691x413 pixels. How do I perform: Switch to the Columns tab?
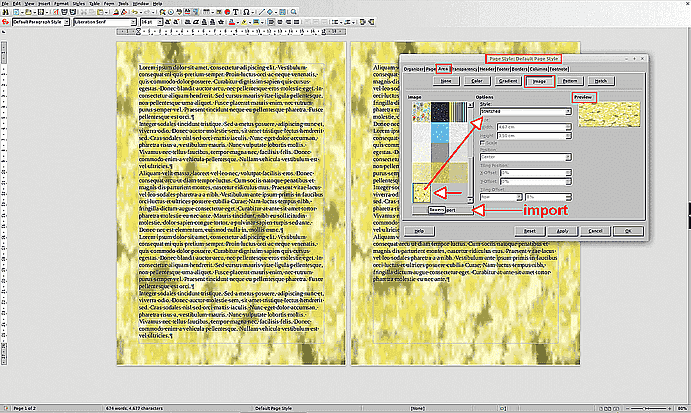(538, 69)
